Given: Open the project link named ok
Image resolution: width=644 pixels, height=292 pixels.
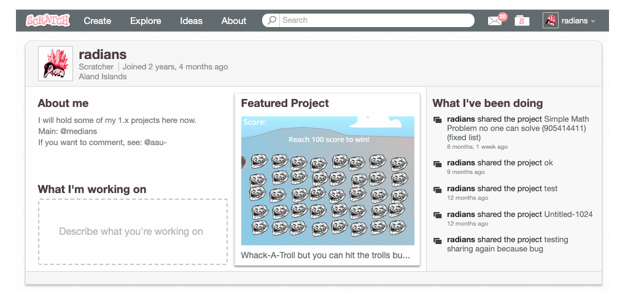Looking at the screenshot, I should point(549,163).
